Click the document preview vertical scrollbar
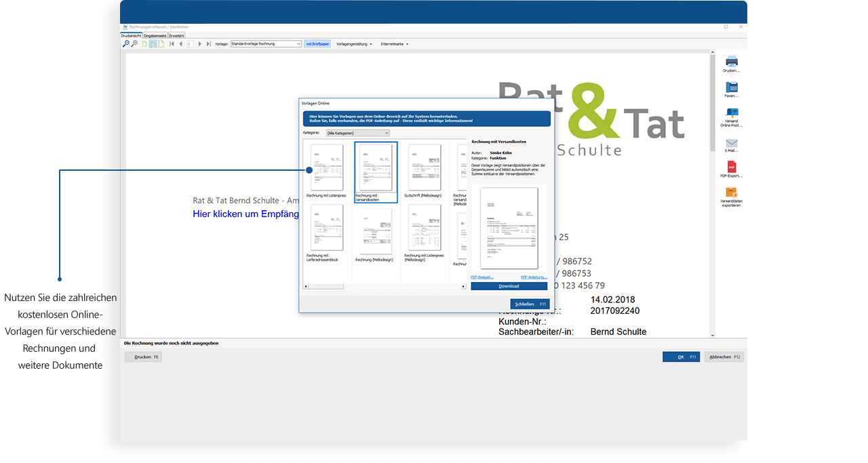This screenshot has height=463, width=868. point(712,194)
